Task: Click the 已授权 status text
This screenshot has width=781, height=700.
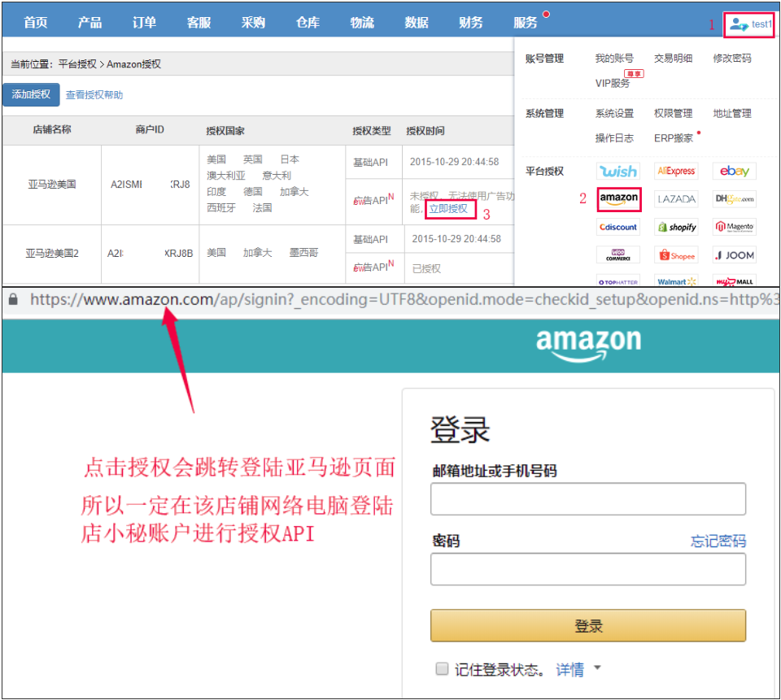Action: (x=426, y=269)
